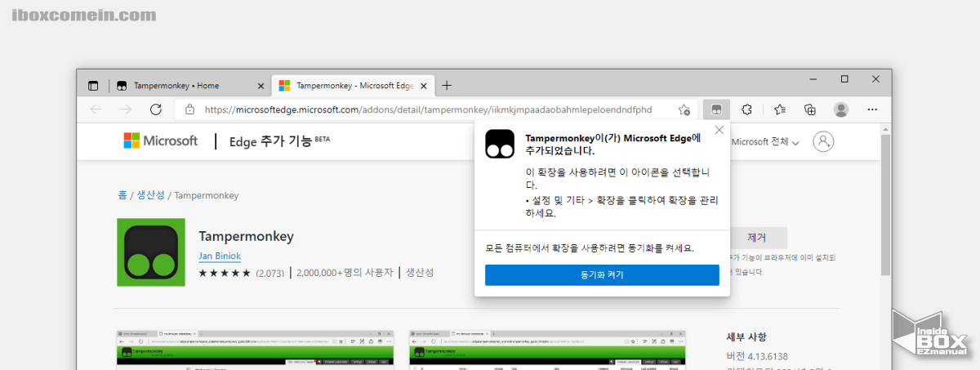Click the site lock icon
This screenshot has width=980, height=370.
pyautogui.click(x=189, y=109)
